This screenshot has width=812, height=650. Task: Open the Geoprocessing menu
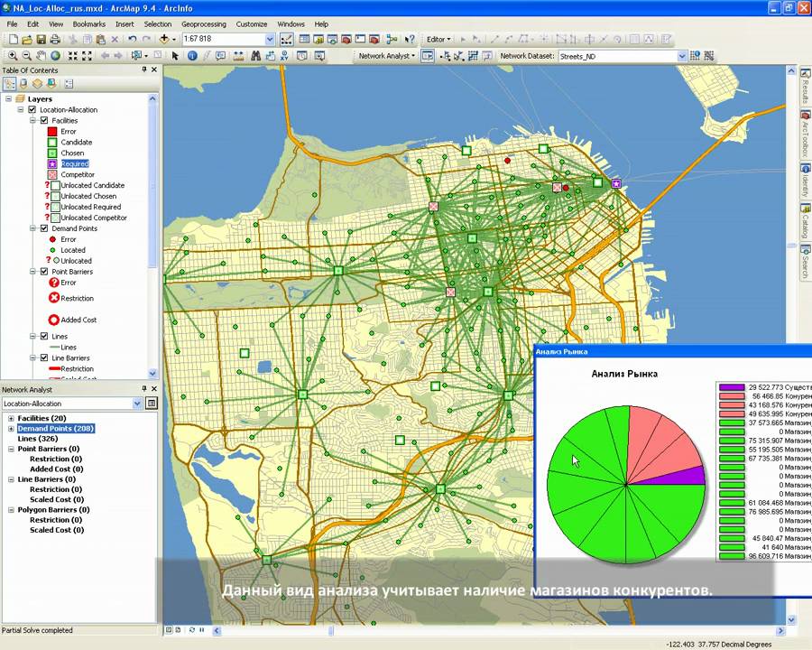point(204,23)
